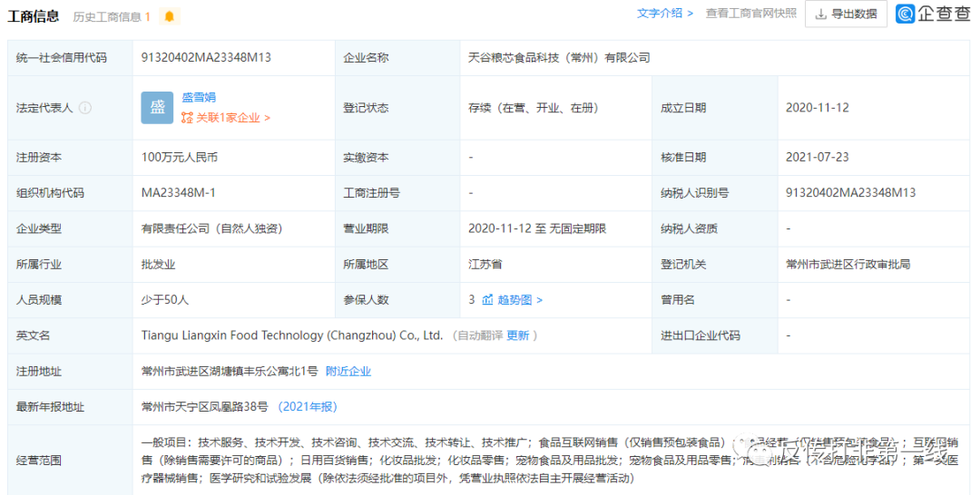Screen dimensions: 980x495
Task: Click registered address 常州市武进区湖塘镇丰乐公寓北1号
Action: pyautogui.click(x=230, y=372)
